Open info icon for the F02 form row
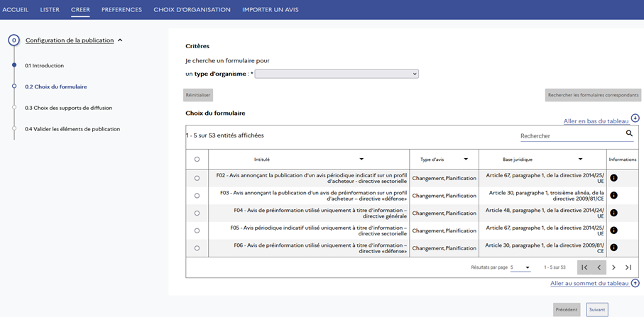 point(614,178)
